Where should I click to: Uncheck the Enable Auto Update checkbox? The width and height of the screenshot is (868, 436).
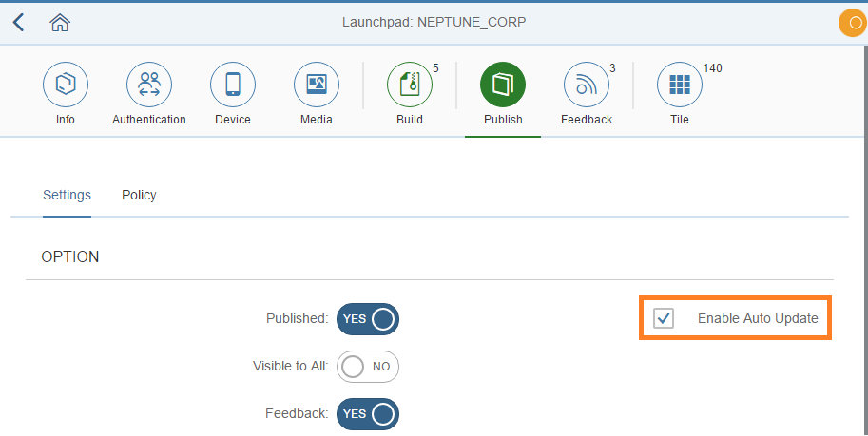[x=664, y=319]
